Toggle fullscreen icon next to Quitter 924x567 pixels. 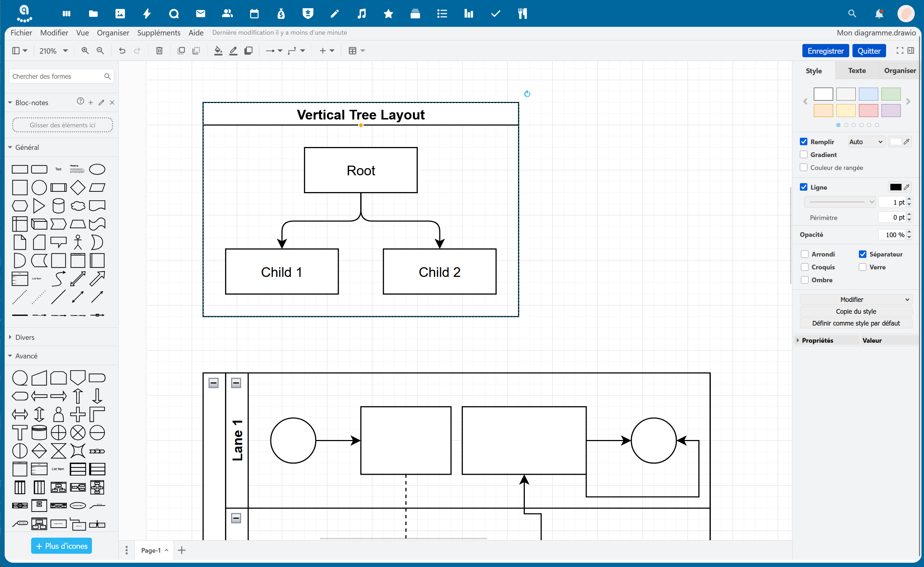click(x=900, y=51)
